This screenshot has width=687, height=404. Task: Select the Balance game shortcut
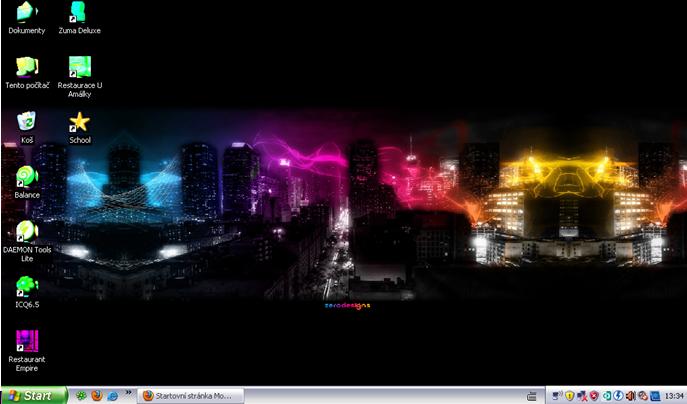[x=27, y=182]
